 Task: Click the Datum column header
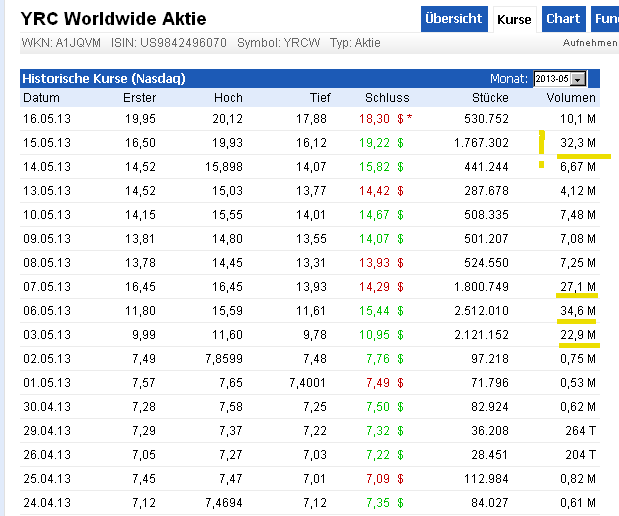(41, 98)
